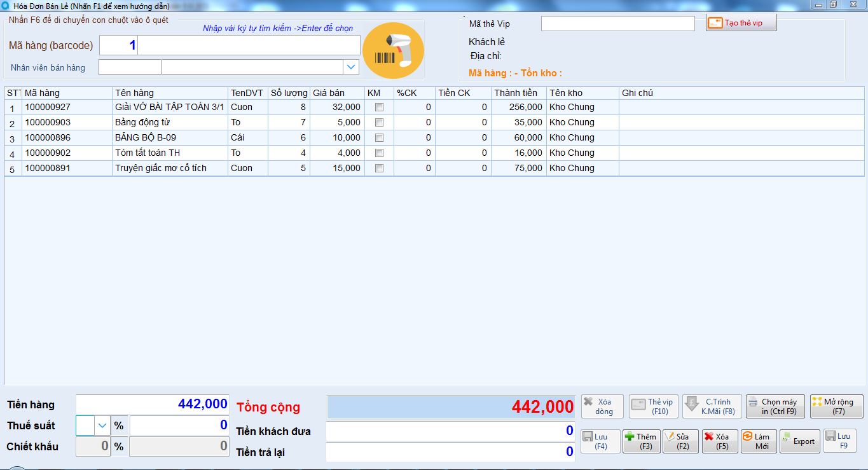The height and width of the screenshot is (470, 868).
Task: Click the Nhân viên bán hàng code field
Action: [130, 67]
